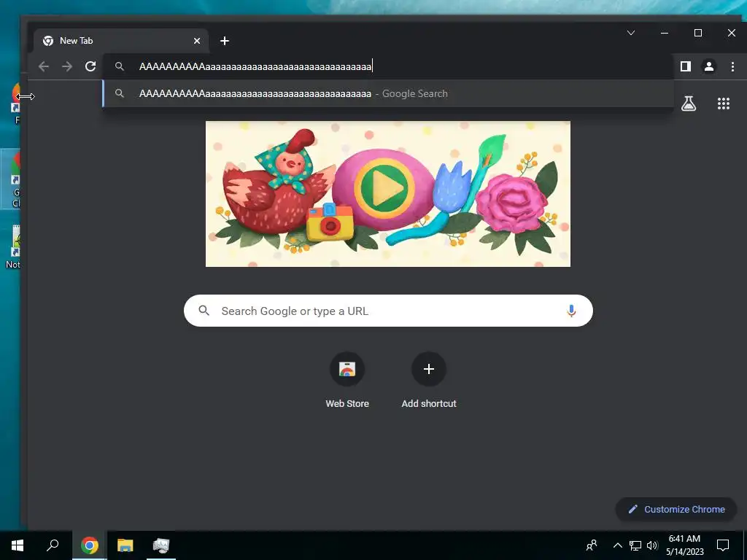Open the Google apps grid
Viewport: 747px width, 560px height.
coord(724,104)
